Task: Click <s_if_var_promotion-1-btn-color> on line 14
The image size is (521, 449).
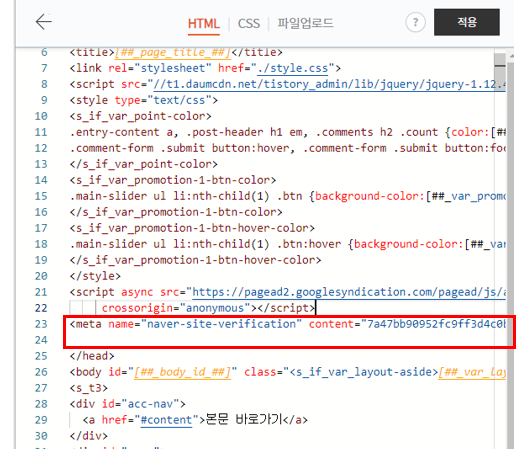Action: click(x=173, y=180)
